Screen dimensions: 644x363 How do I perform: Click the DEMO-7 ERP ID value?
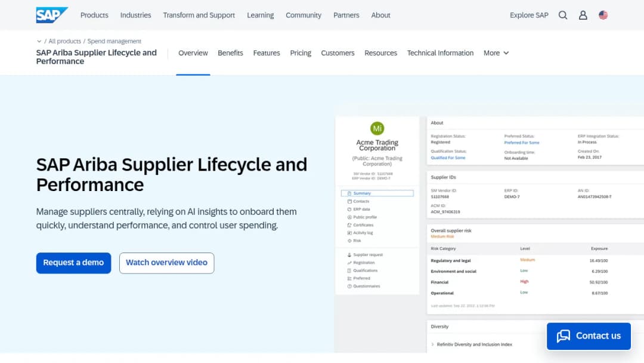[512, 197]
